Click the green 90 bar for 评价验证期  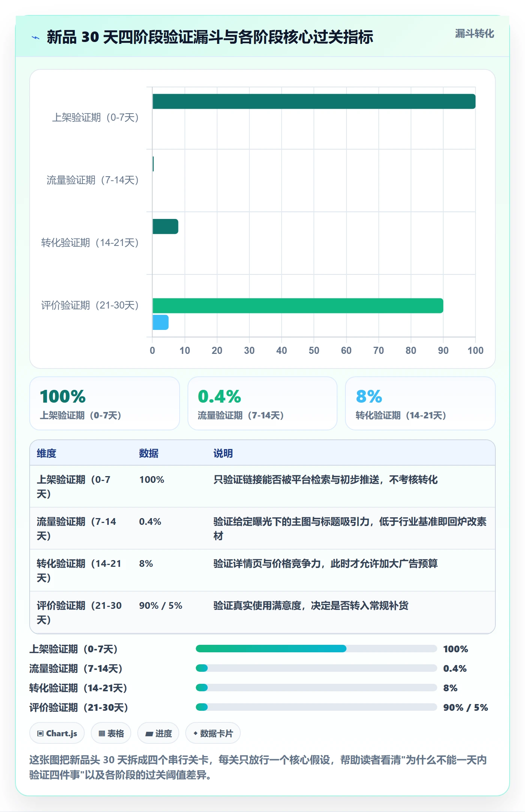click(x=298, y=306)
